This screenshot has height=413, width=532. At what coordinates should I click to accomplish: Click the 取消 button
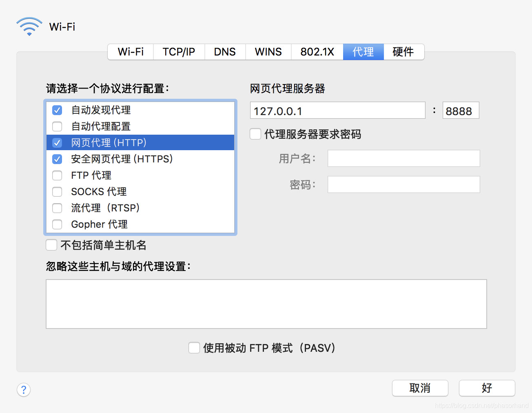(420, 388)
